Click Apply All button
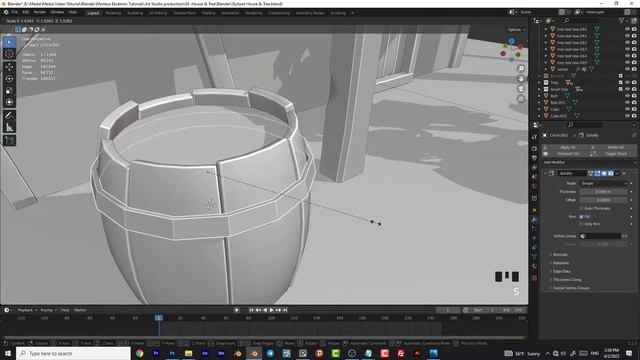 (567, 147)
